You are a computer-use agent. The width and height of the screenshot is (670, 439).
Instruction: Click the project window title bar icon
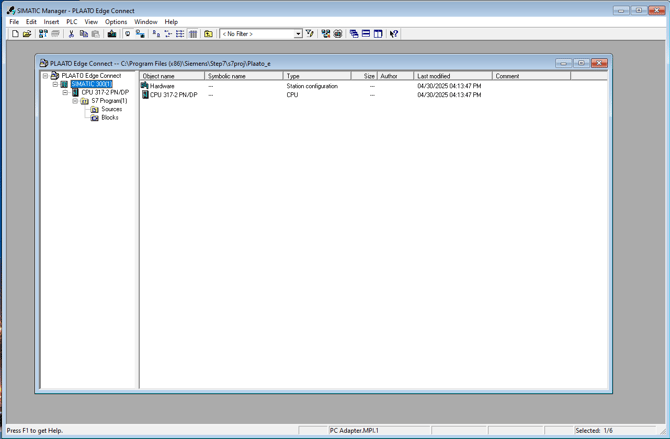coord(44,63)
